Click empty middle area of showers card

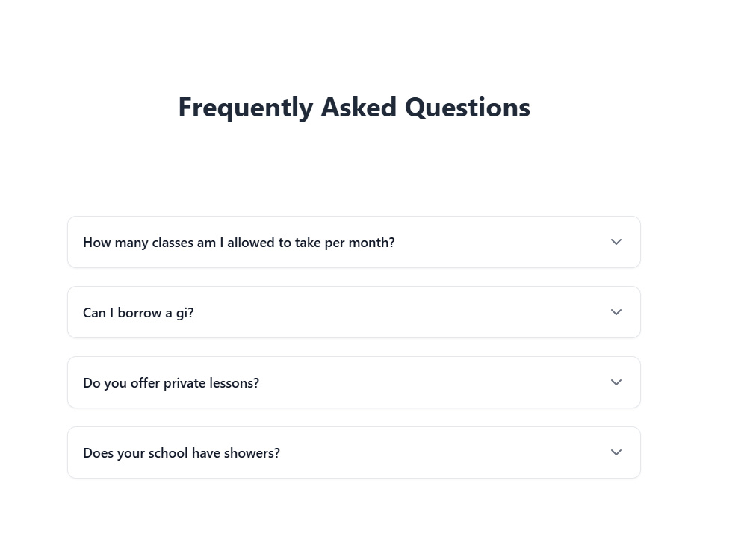click(x=443, y=452)
